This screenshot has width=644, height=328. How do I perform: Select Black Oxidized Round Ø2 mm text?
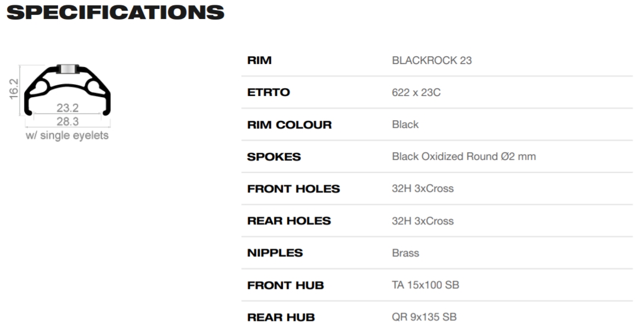click(x=463, y=157)
